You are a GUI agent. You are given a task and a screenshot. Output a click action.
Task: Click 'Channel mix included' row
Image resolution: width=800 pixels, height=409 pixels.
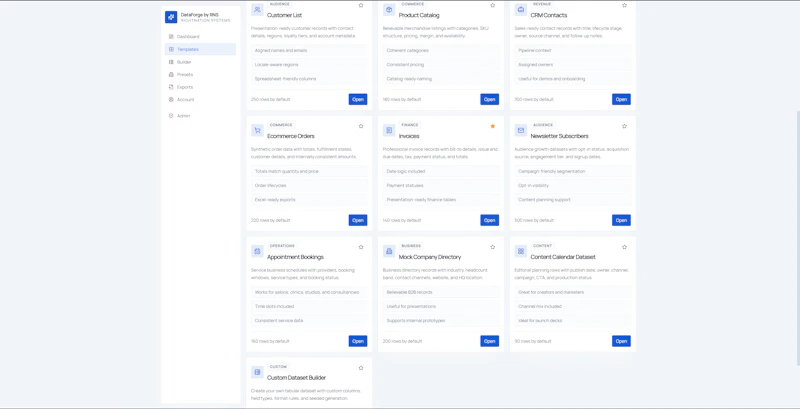tap(572, 306)
